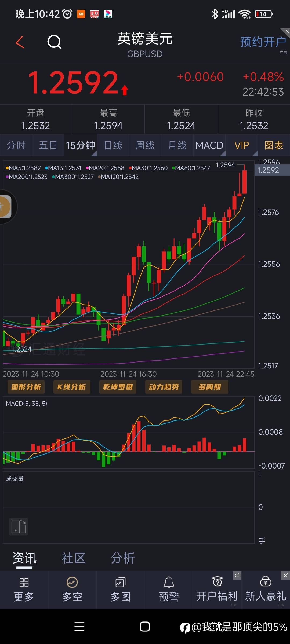Select the 日线 chart tab
Screen dimensions: 290x644
[113, 145]
